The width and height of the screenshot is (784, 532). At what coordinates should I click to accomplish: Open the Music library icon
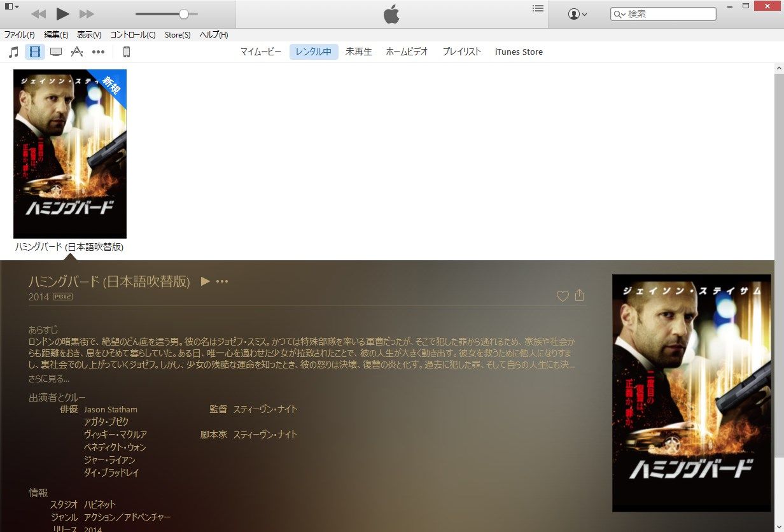(14, 52)
